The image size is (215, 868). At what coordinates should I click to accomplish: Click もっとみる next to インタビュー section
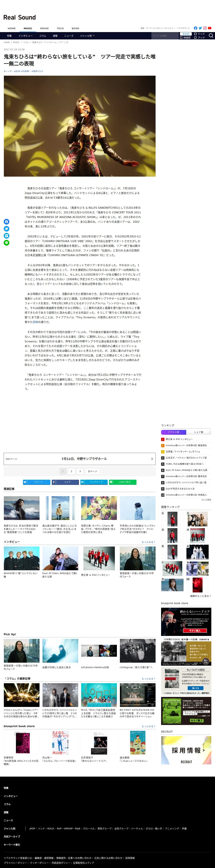tap(149, 542)
